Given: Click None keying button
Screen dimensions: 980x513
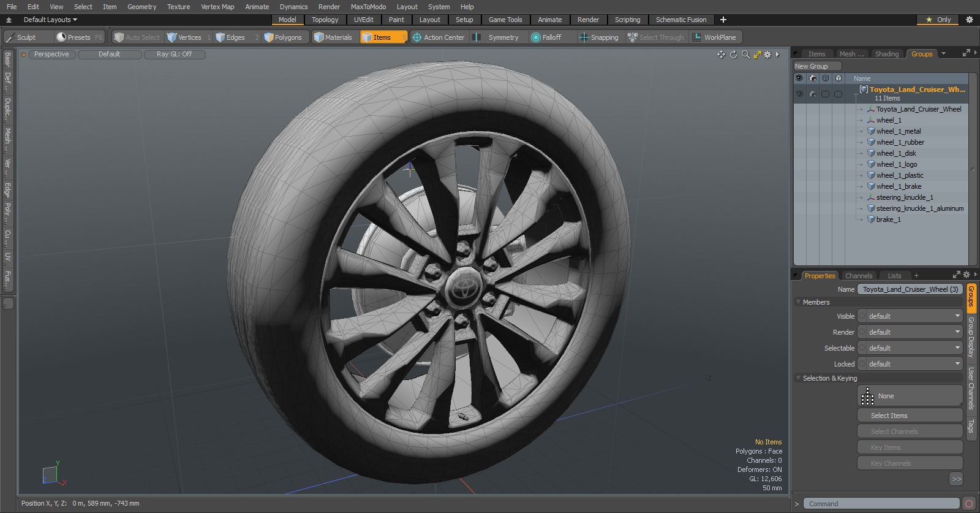Looking at the screenshot, I should coord(910,396).
